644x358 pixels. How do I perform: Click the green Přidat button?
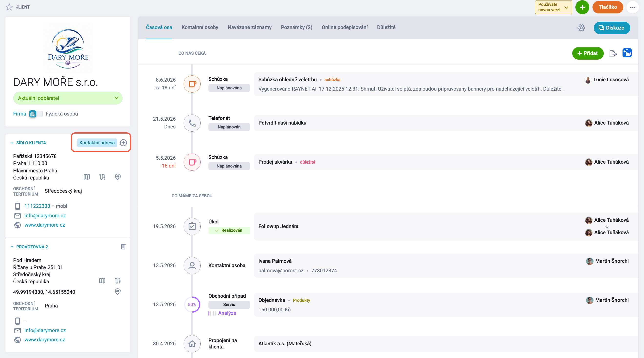point(588,53)
